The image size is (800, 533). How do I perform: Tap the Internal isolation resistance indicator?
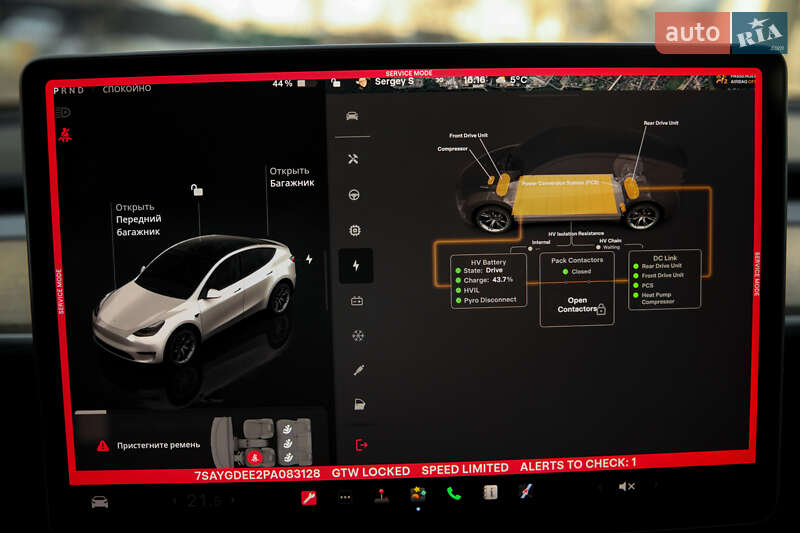[538, 245]
